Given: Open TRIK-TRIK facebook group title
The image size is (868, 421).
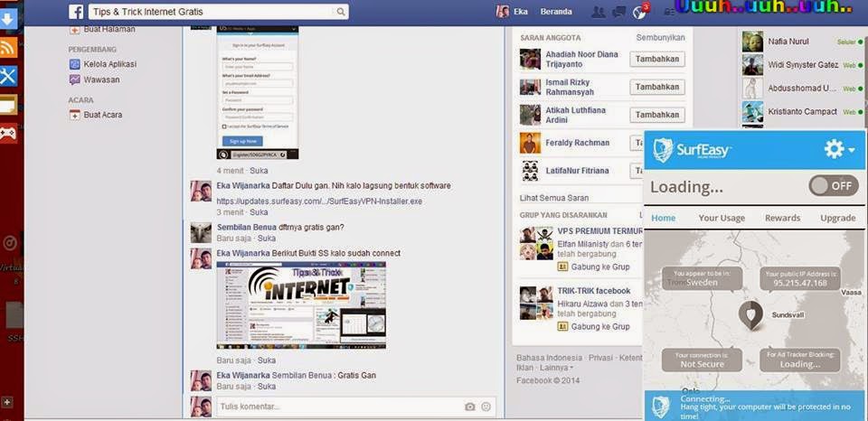Looking at the screenshot, I should tap(594, 291).
